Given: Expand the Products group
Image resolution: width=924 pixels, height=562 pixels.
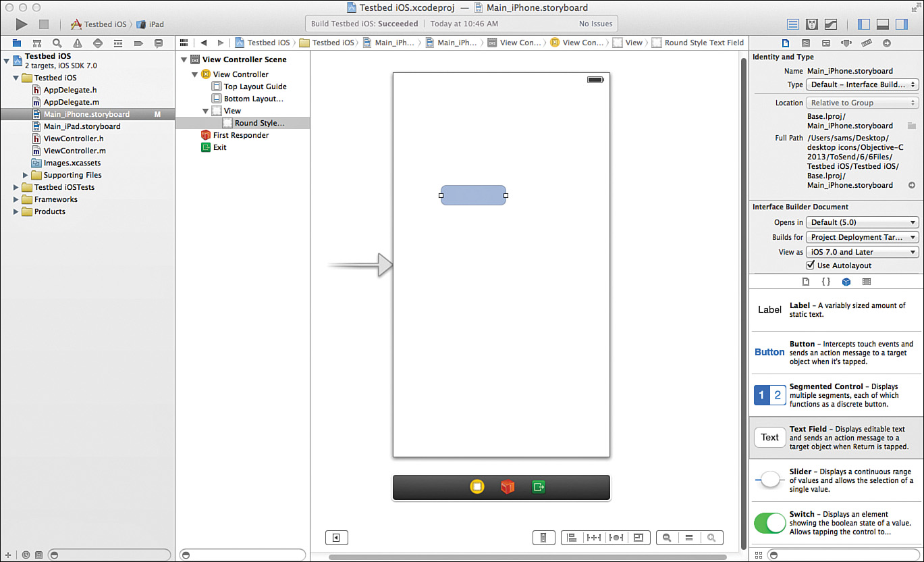Looking at the screenshot, I should [x=16, y=211].
